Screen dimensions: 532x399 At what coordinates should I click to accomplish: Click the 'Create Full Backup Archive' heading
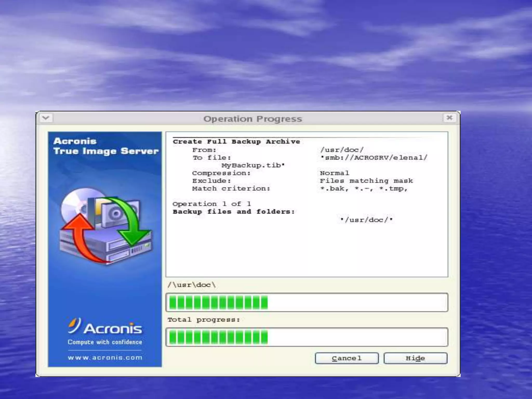pyautogui.click(x=236, y=142)
